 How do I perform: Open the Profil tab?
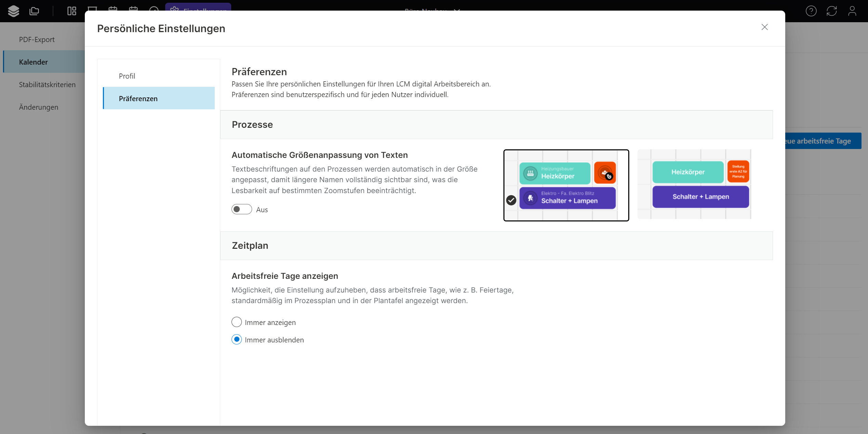127,76
